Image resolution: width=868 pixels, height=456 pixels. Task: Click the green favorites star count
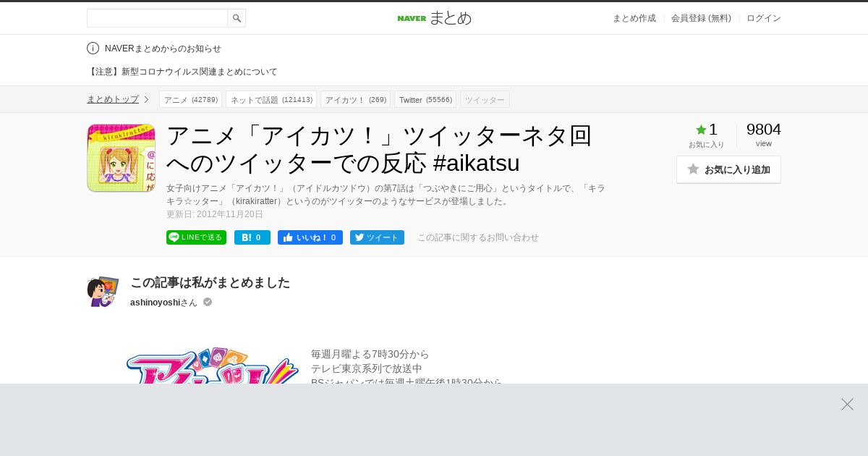click(706, 130)
